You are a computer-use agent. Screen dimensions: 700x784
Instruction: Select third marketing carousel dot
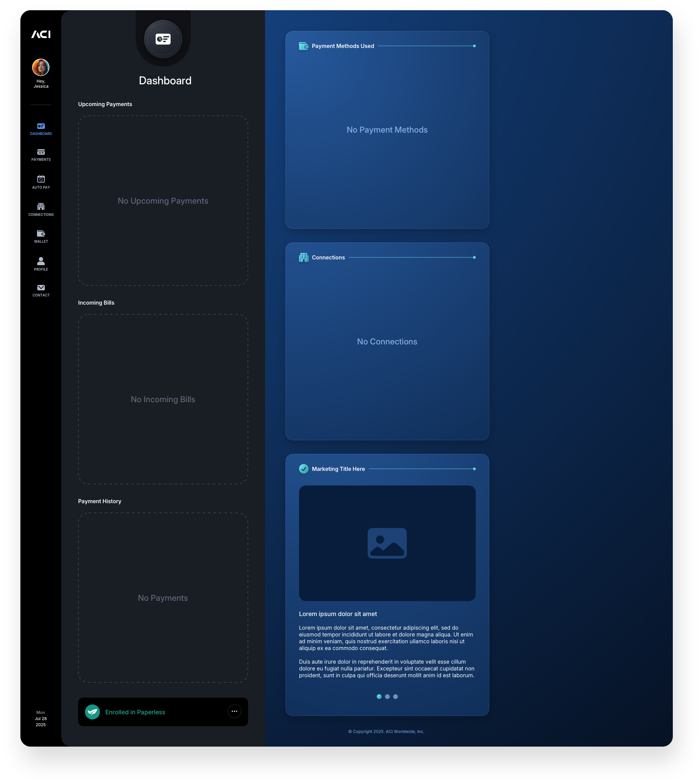tap(396, 697)
